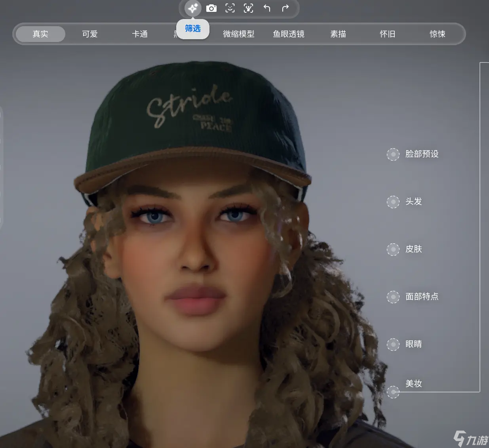The width and height of the screenshot is (489, 448).
Task: Select the 可爱 filter tab
Action: coord(90,34)
